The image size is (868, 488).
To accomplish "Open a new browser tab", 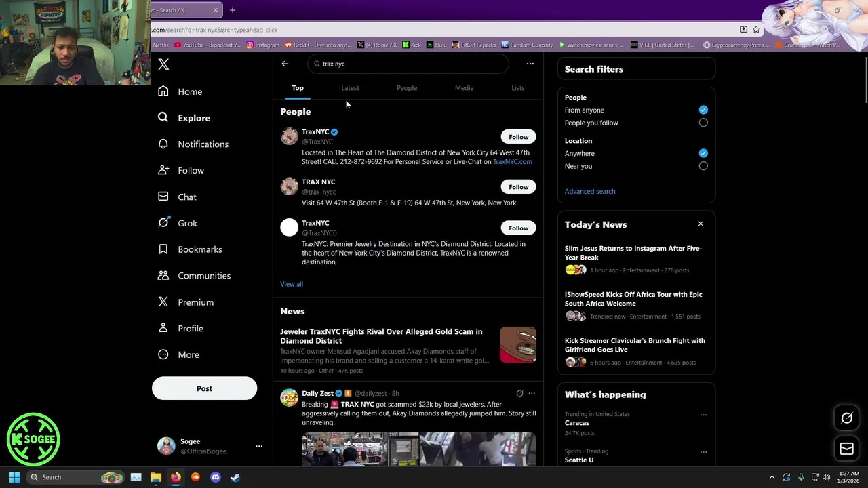I will click(232, 10).
